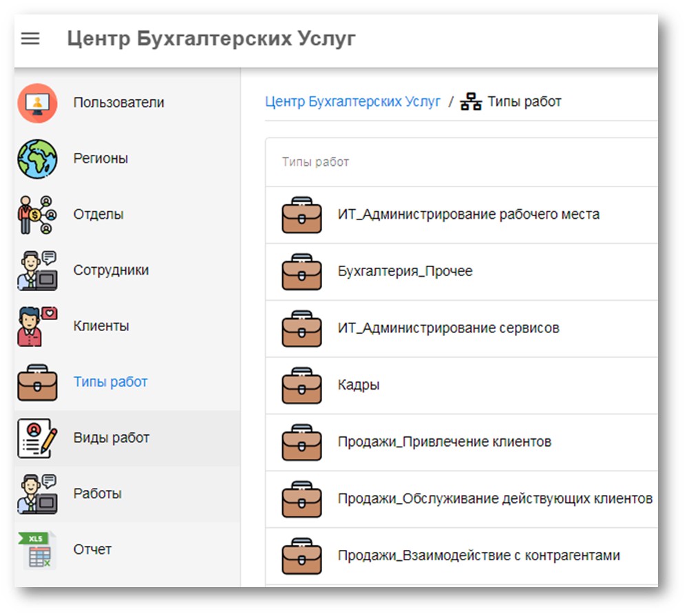Open the Отделы menu item

pyautogui.click(x=127, y=215)
